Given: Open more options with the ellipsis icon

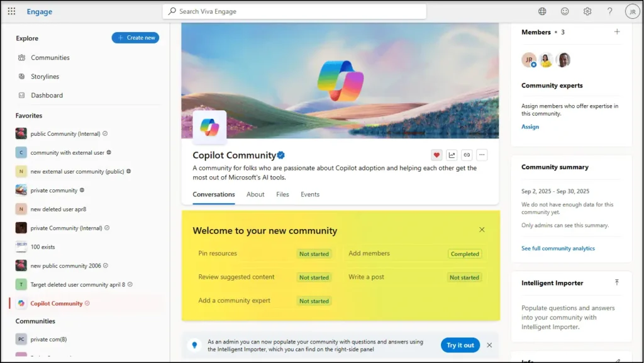Looking at the screenshot, I should 482,155.
